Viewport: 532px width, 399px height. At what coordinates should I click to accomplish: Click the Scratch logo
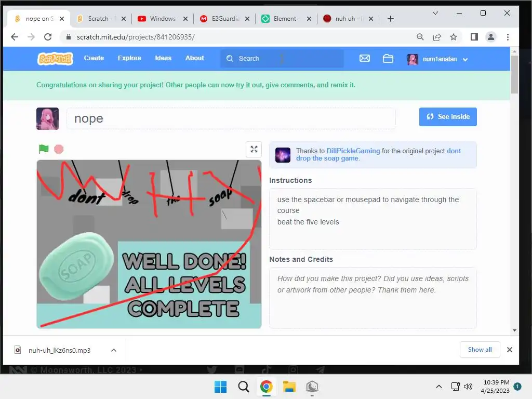[55, 59]
